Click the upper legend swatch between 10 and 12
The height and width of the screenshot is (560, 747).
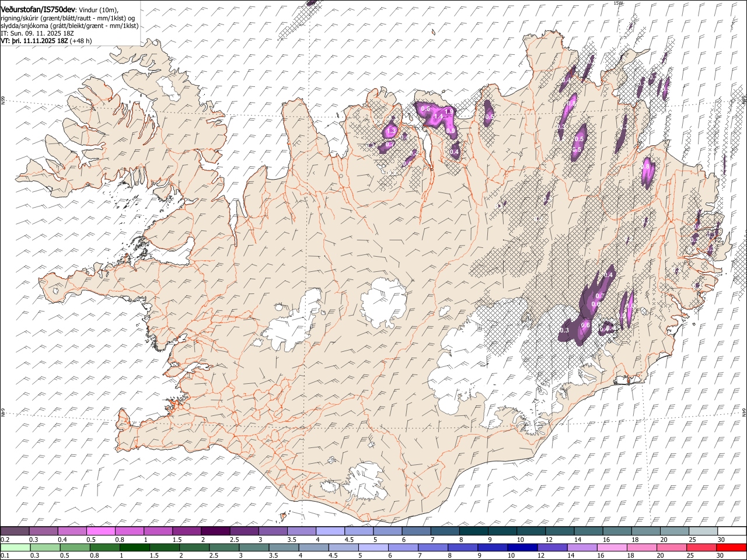click(x=530, y=531)
